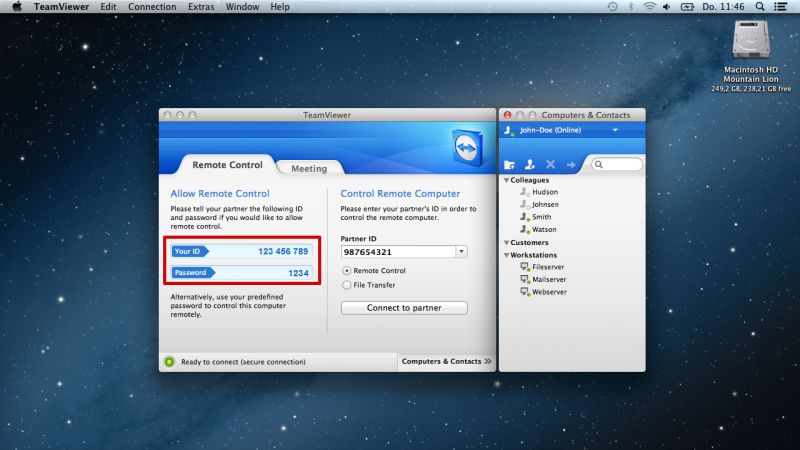Open the Edit menu
Viewport: 800px width, 450px height.
click(108, 7)
